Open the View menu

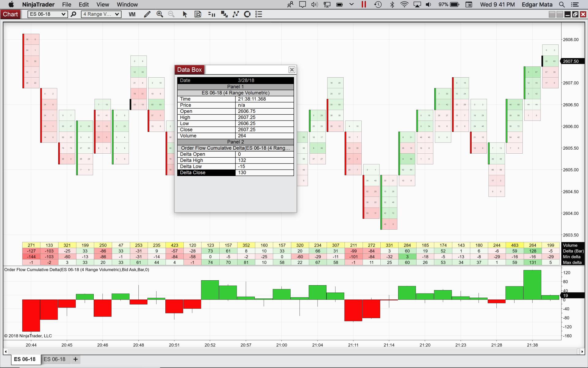point(103,5)
